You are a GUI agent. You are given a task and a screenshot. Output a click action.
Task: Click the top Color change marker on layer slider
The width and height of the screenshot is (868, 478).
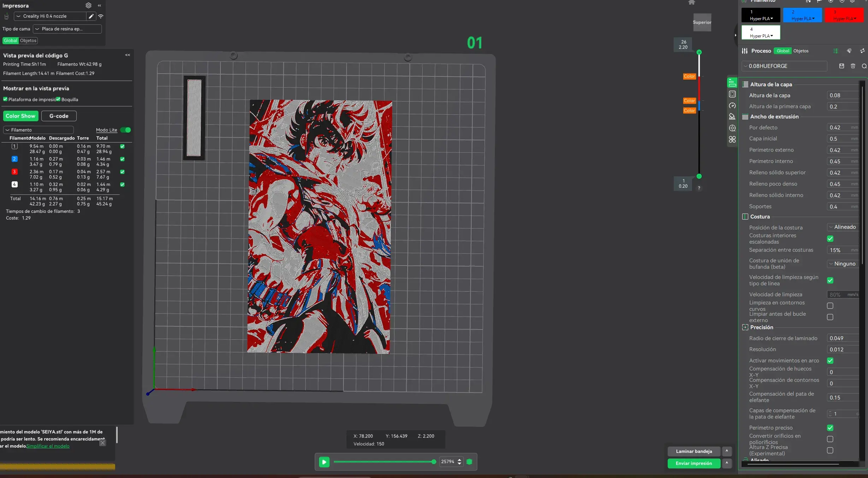point(689,76)
